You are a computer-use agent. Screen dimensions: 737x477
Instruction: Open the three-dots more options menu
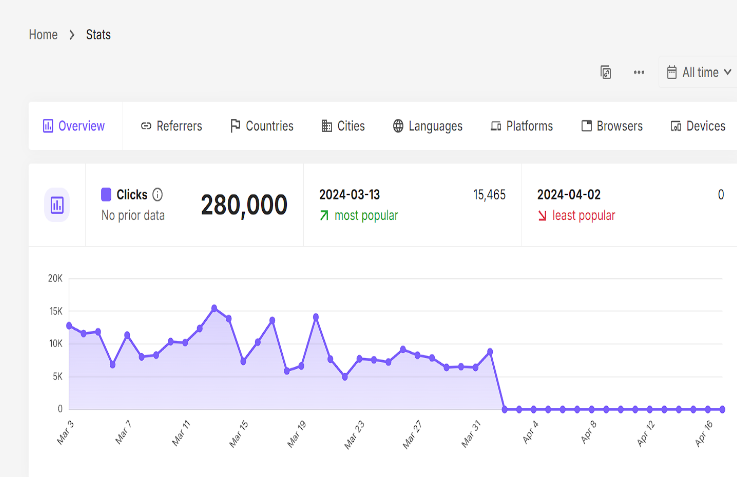(x=639, y=72)
